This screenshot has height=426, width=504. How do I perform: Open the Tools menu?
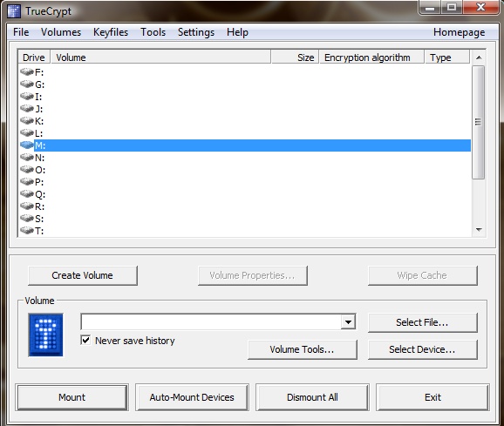tap(153, 32)
